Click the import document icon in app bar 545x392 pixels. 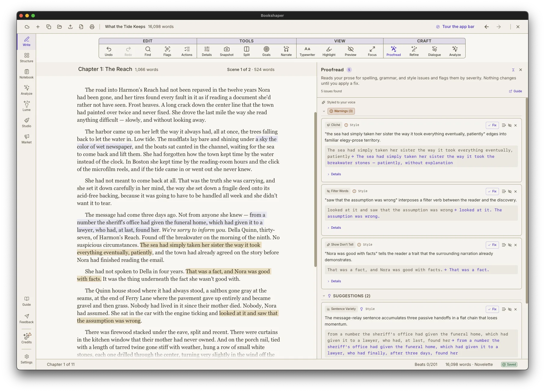[81, 27]
